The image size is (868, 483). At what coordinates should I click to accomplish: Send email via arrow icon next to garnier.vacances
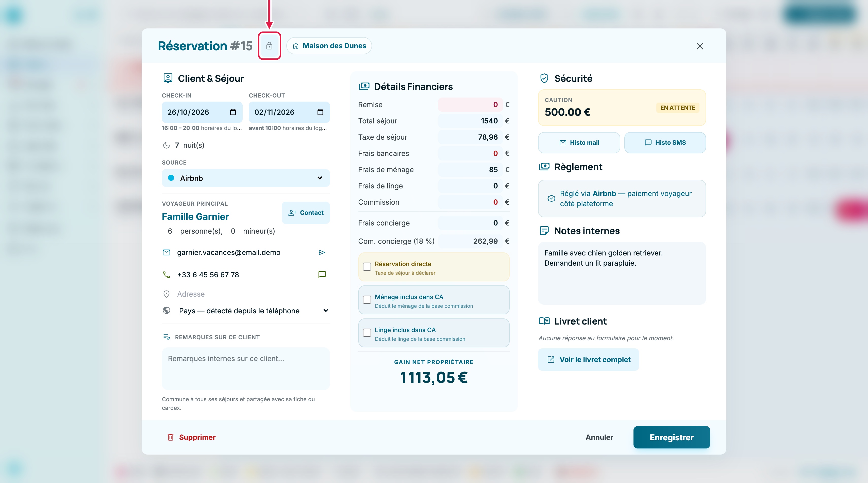click(322, 252)
